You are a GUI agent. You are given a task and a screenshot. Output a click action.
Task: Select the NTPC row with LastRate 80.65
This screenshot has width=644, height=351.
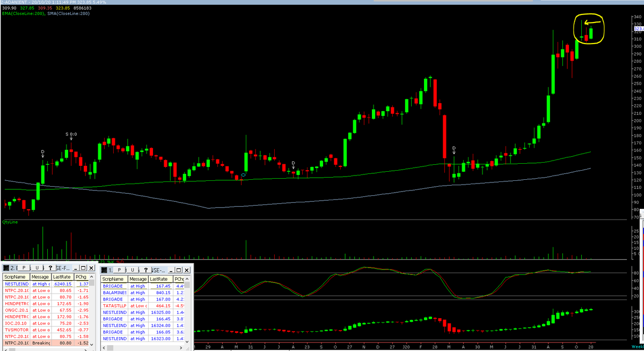[46, 290]
